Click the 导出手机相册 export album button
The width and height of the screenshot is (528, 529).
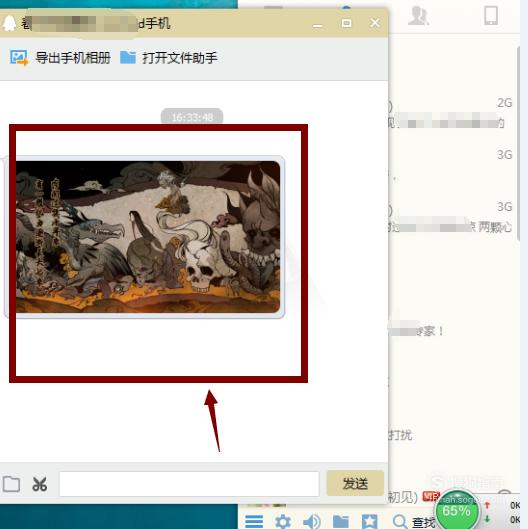point(60,58)
